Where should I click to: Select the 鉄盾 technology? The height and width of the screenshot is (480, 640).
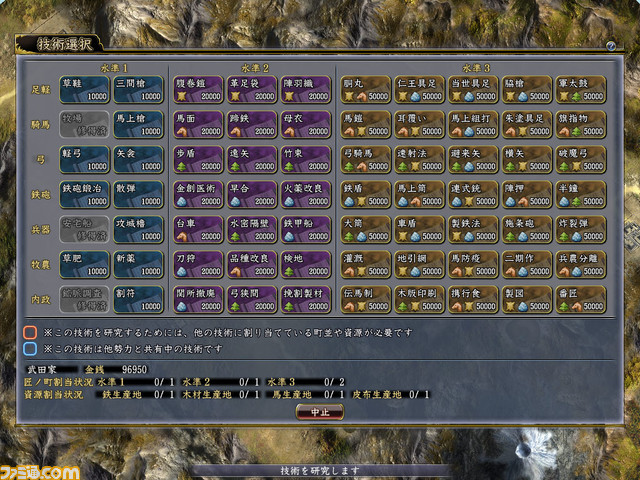click(x=365, y=195)
